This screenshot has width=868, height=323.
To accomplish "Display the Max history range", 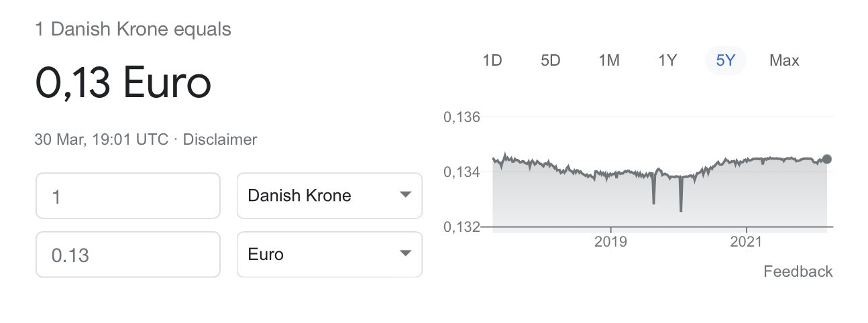I will pos(784,61).
